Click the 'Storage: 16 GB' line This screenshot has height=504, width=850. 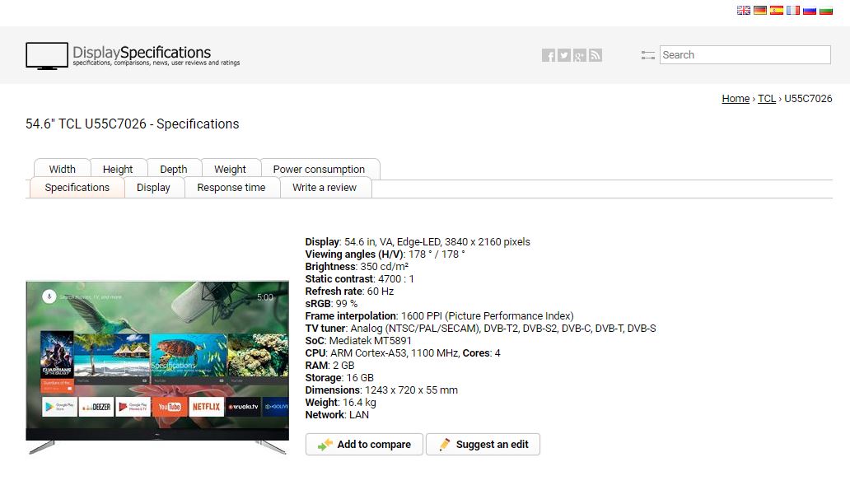tap(339, 378)
